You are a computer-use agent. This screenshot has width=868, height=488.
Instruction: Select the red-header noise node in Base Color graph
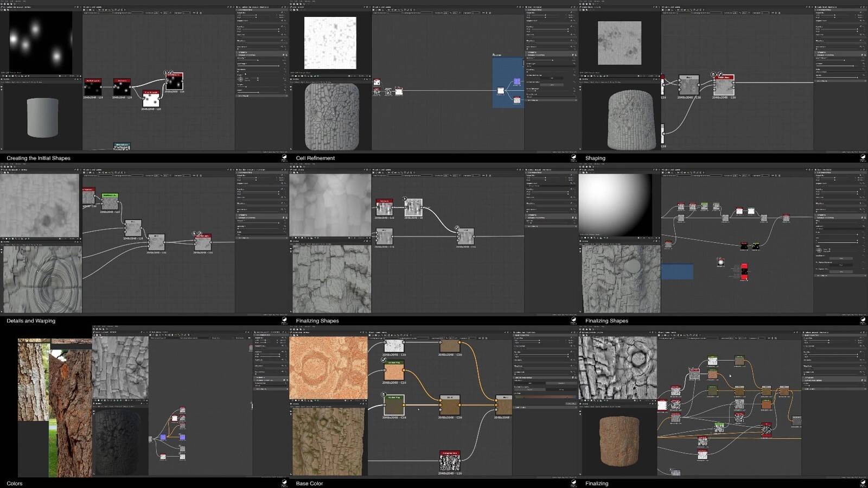(449, 461)
